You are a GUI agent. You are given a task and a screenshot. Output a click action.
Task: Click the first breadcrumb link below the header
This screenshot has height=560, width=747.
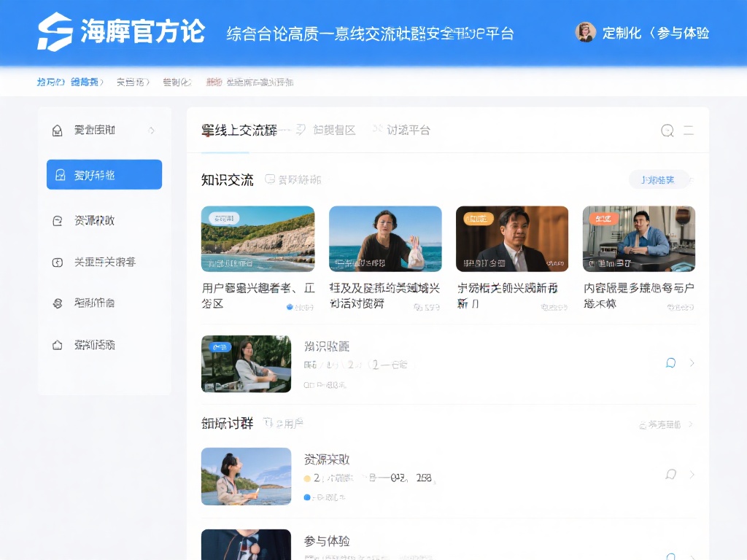[x=50, y=82]
